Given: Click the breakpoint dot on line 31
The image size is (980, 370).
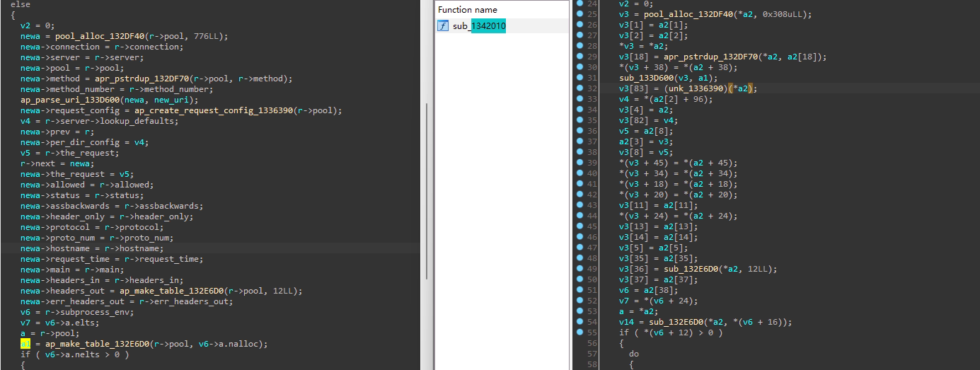Looking at the screenshot, I should click(x=580, y=78).
